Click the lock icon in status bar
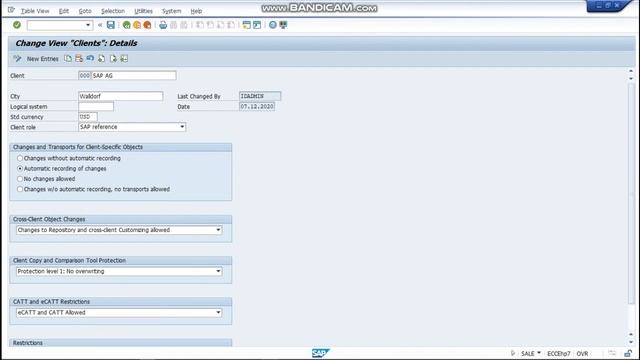The image size is (640, 360). (628, 353)
